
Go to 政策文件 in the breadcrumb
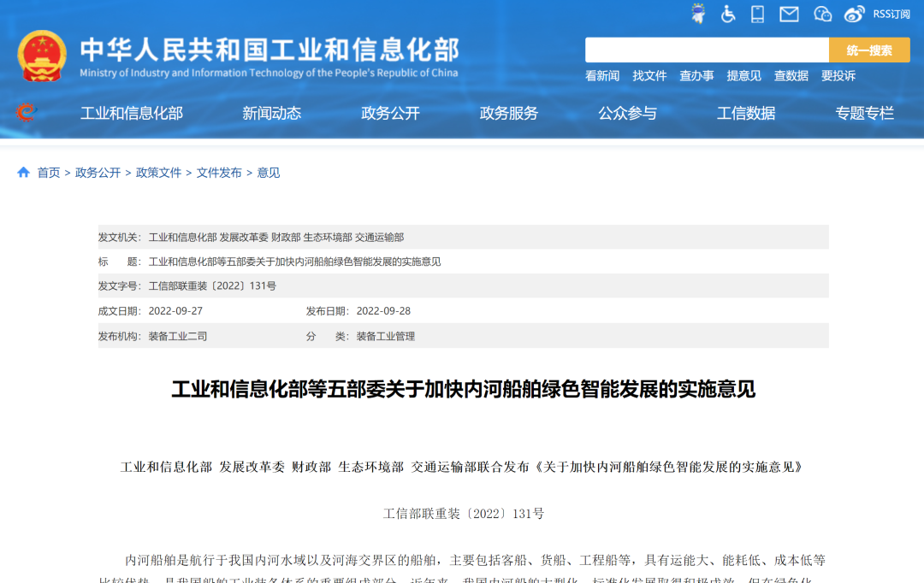click(158, 173)
